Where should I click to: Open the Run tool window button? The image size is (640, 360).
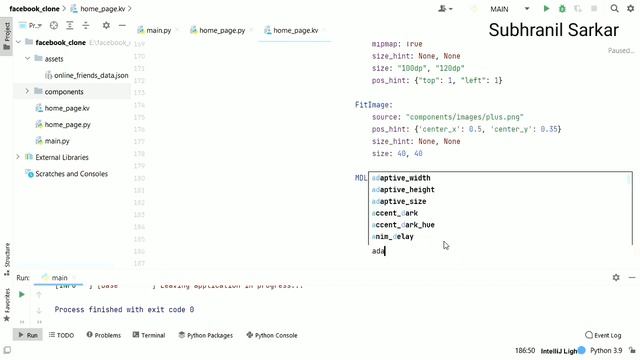[x=27, y=335]
